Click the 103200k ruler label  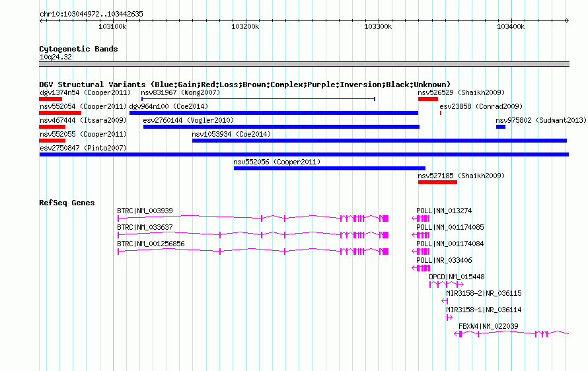tap(245, 26)
